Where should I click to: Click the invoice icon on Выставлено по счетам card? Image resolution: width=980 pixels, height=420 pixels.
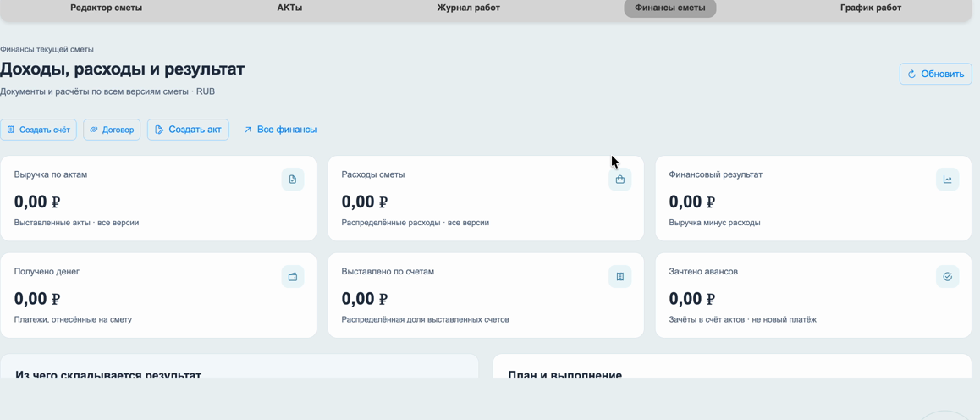click(x=620, y=276)
